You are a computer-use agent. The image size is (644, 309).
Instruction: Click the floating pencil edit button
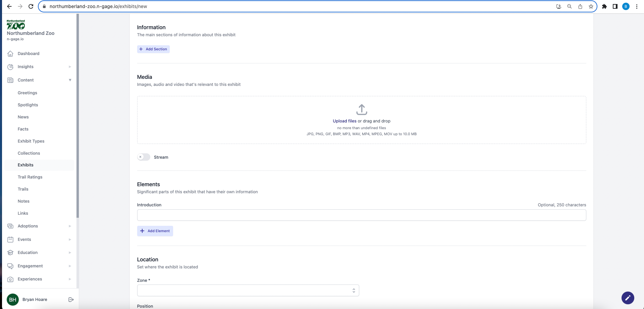click(628, 298)
